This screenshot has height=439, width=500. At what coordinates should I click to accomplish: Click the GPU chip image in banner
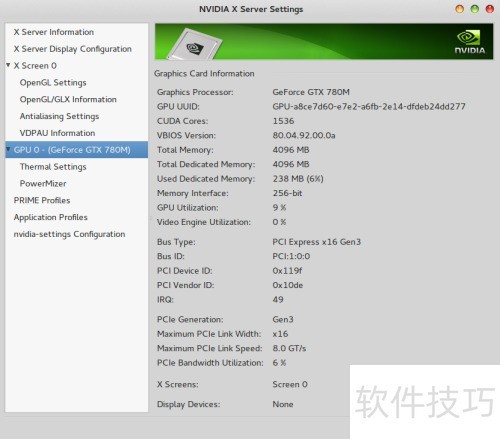(x=194, y=45)
